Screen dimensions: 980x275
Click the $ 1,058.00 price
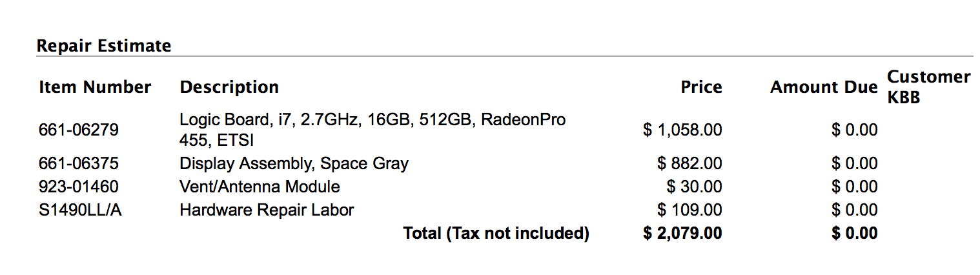click(x=682, y=130)
